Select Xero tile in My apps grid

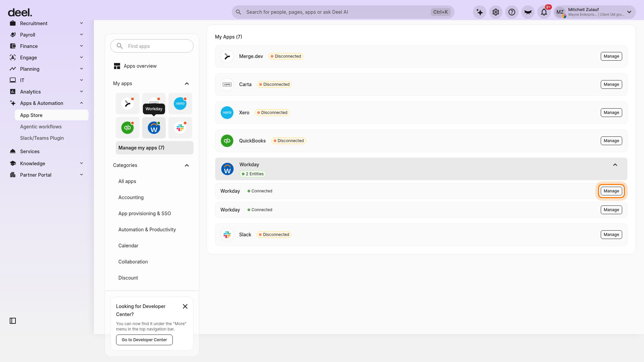pos(180,104)
